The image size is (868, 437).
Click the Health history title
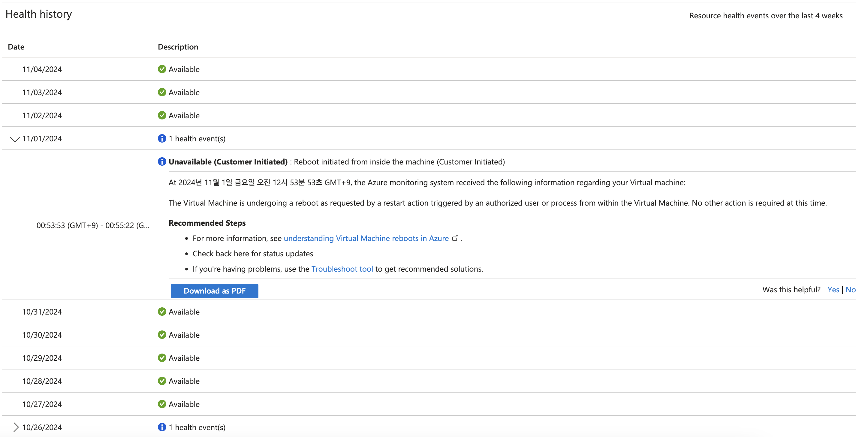click(39, 14)
